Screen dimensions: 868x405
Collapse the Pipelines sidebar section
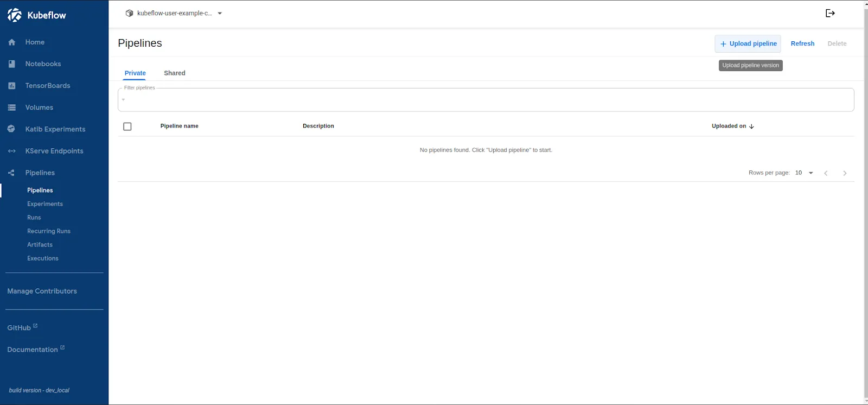pyautogui.click(x=40, y=173)
